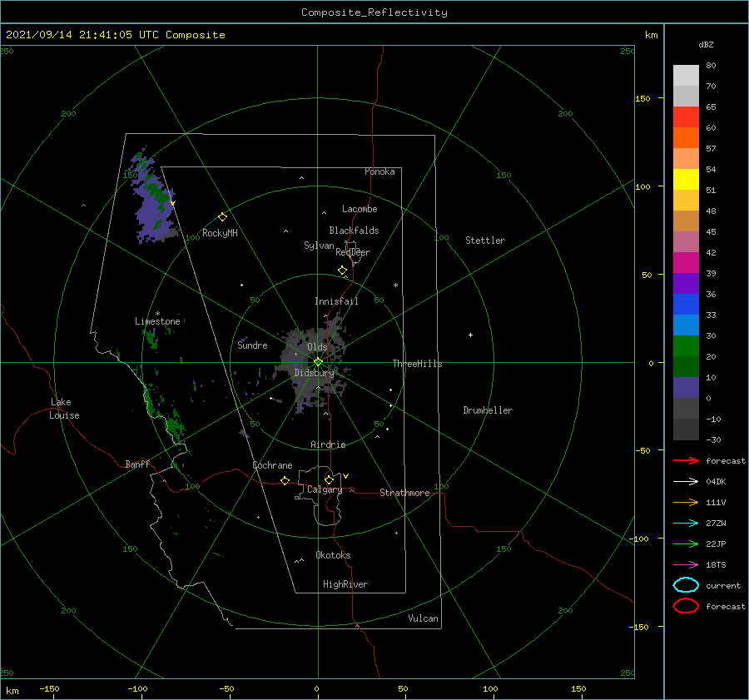This screenshot has height=700, width=749.
Task: Click the Vulcan label
Action: (x=424, y=618)
